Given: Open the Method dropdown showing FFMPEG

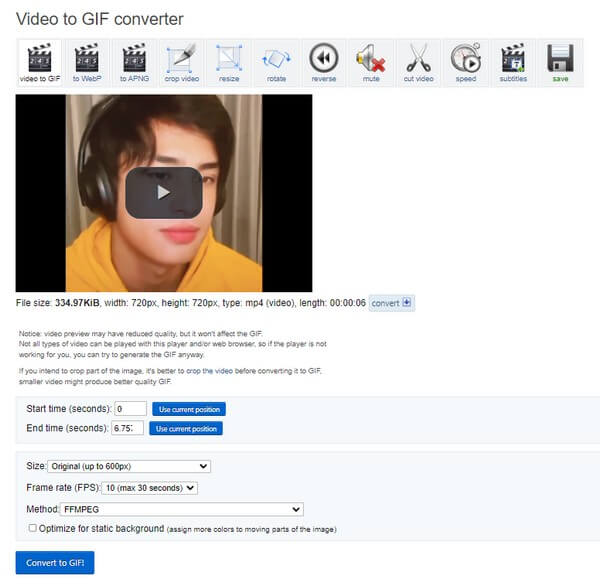Looking at the screenshot, I should click(182, 509).
